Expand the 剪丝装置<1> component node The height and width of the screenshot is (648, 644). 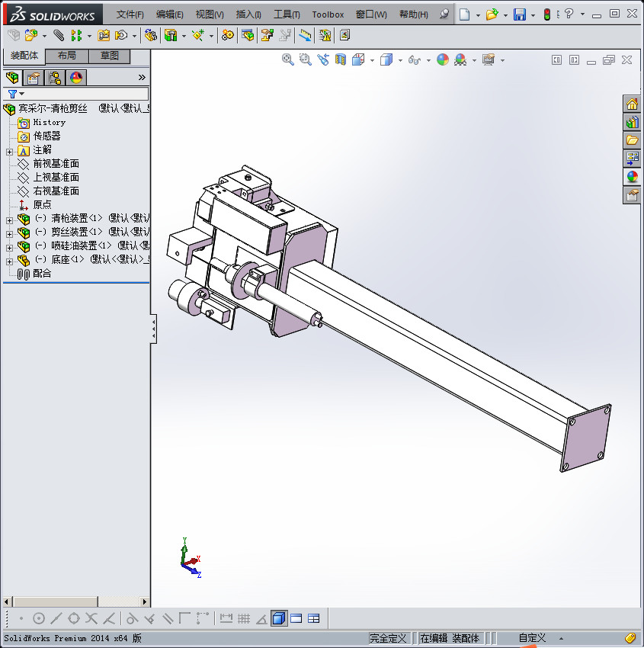pyautogui.click(x=9, y=234)
